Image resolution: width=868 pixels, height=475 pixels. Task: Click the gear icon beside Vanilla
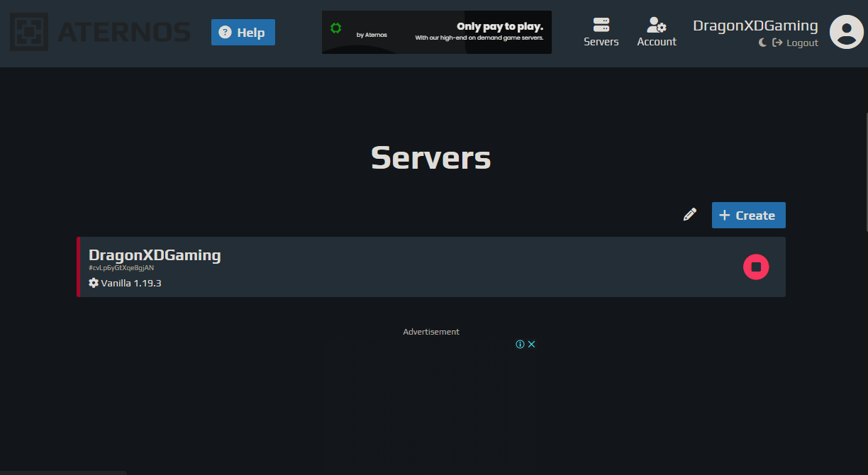94,283
